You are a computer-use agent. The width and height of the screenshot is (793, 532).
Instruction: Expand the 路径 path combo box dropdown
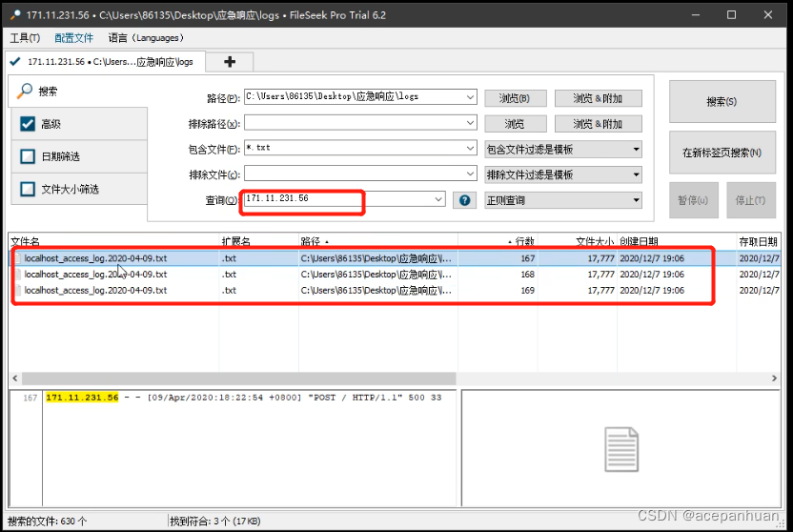470,96
